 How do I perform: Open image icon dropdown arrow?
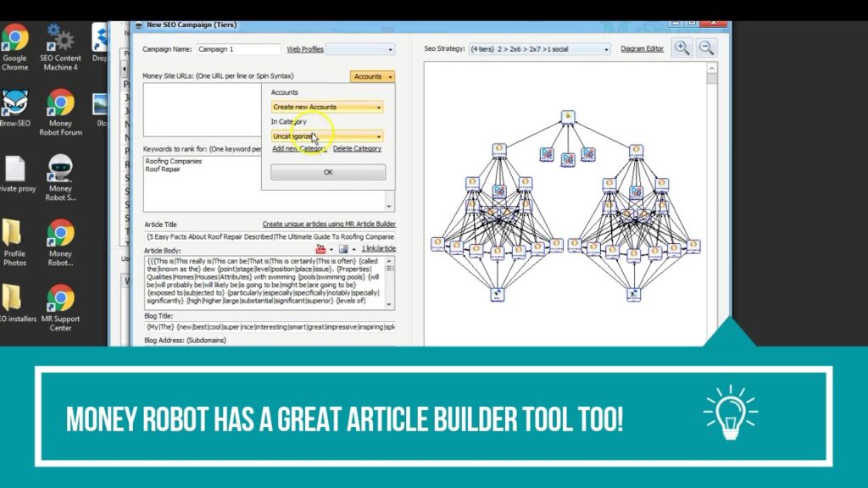coord(353,250)
